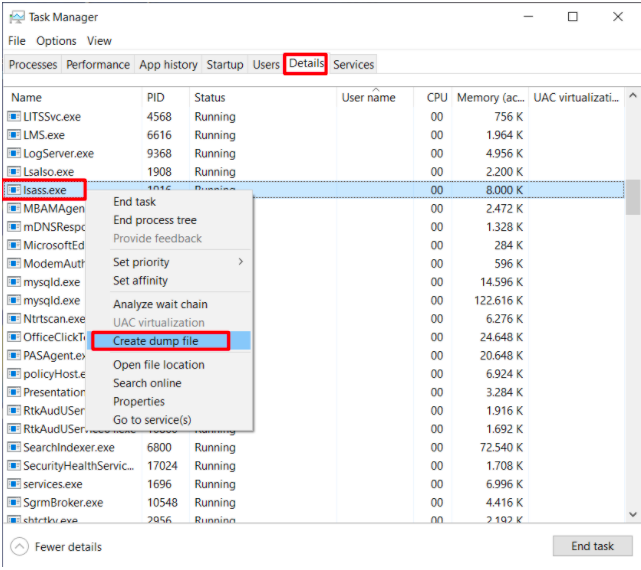The image size is (641, 570).
Task: Click the services.exe process icon
Action: [14, 484]
